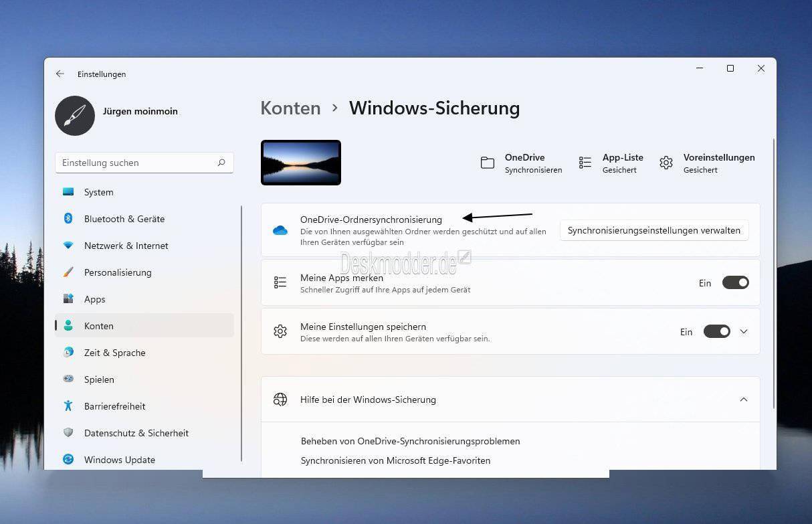Click the Hilfe globe icon
The width and height of the screenshot is (812, 524).
click(x=280, y=400)
